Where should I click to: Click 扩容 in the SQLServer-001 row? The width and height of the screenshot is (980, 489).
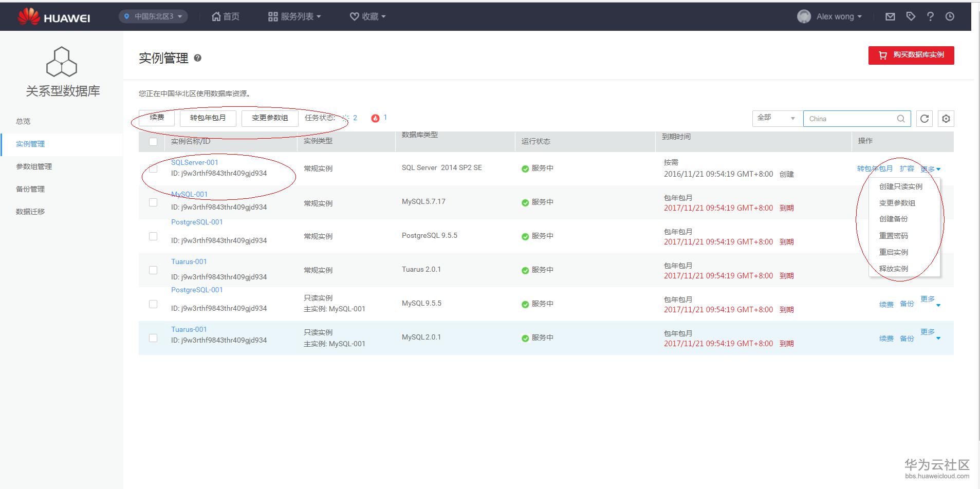point(907,169)
